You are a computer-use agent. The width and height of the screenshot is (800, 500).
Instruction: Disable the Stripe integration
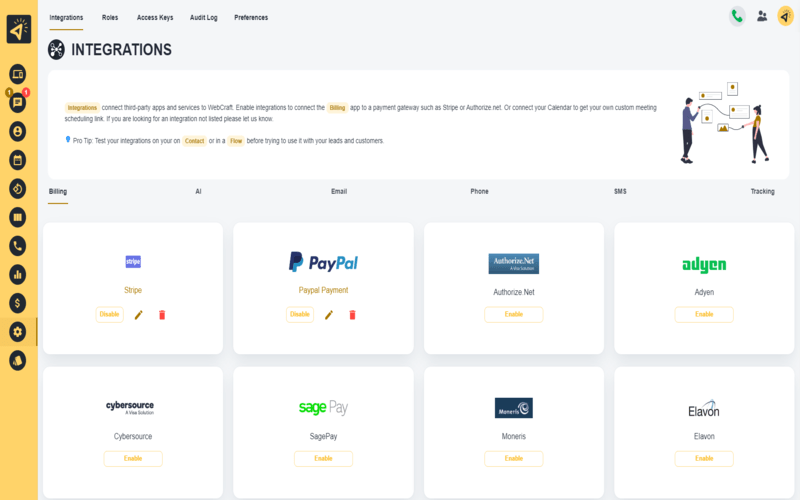(x=109, y=314)
